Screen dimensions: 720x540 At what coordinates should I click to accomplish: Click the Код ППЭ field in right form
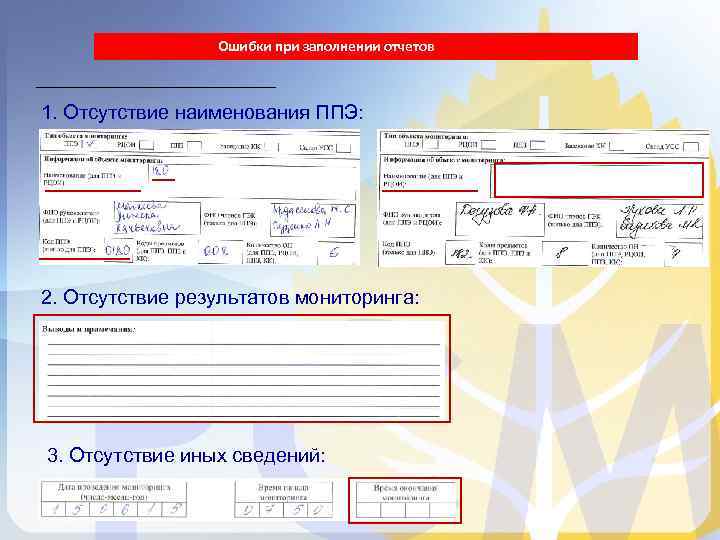coord(461,253)
